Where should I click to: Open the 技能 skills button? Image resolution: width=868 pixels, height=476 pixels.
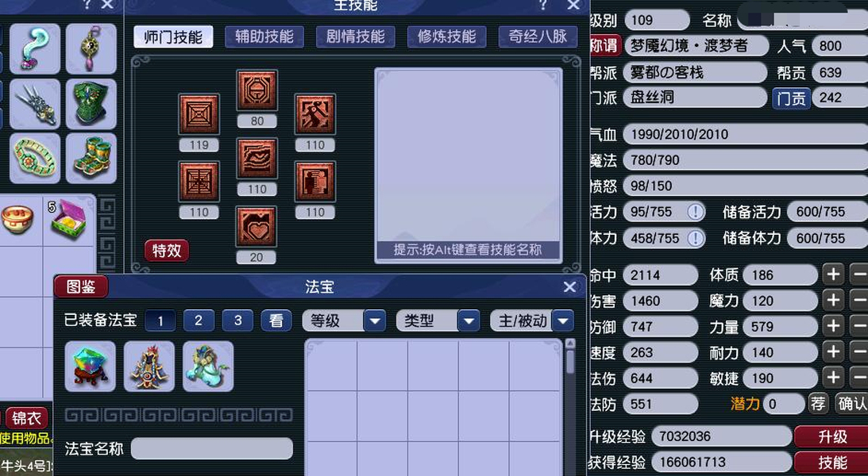tap(831, 463)
